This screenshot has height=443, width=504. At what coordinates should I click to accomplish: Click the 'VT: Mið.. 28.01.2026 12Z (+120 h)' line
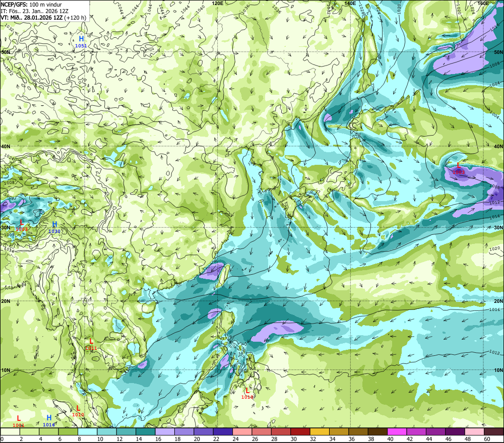click(x=44, y=17)
